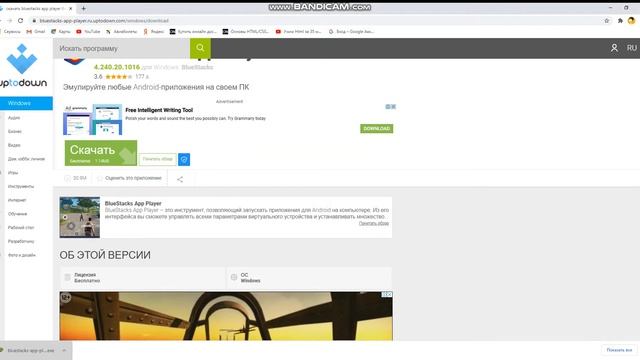This screenshot has height=360, width=640.
Task: Open the 'Основы HTML/CSS' bookmark
Action: [246, 31]
